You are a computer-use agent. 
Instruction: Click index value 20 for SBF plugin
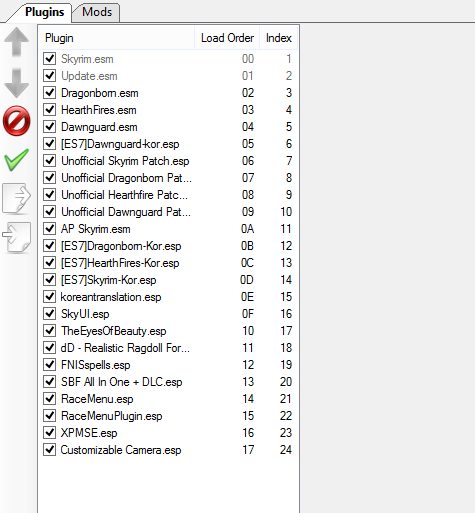pyautogui.click(x=286, y=382)
